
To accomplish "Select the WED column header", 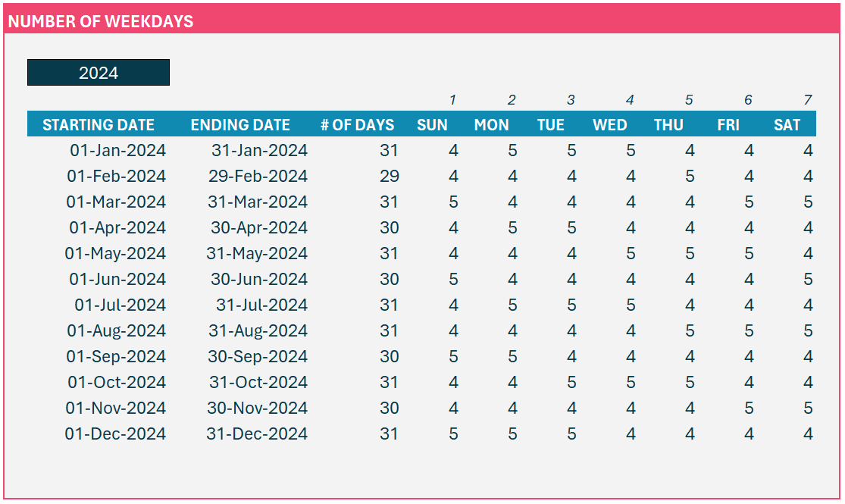I will pos(609,124).
